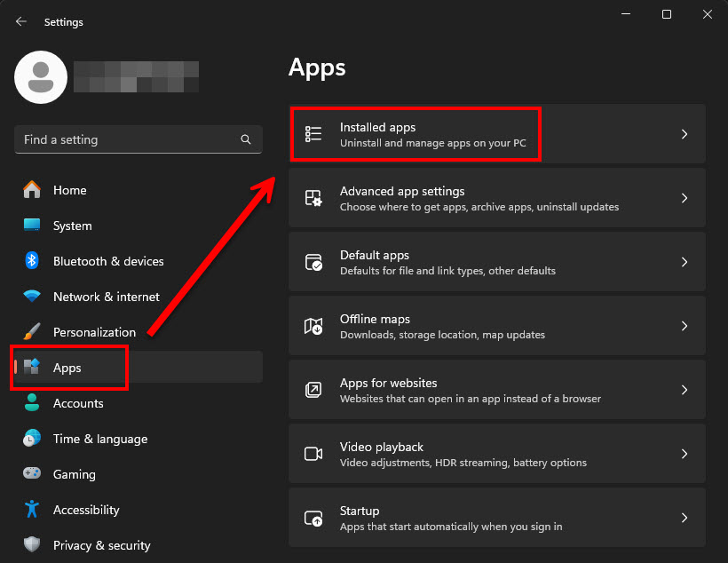Image resolution: width=728 pixels, height=563 pixels.
Task: Click the Default apps icon
Action: coord(313,262)
